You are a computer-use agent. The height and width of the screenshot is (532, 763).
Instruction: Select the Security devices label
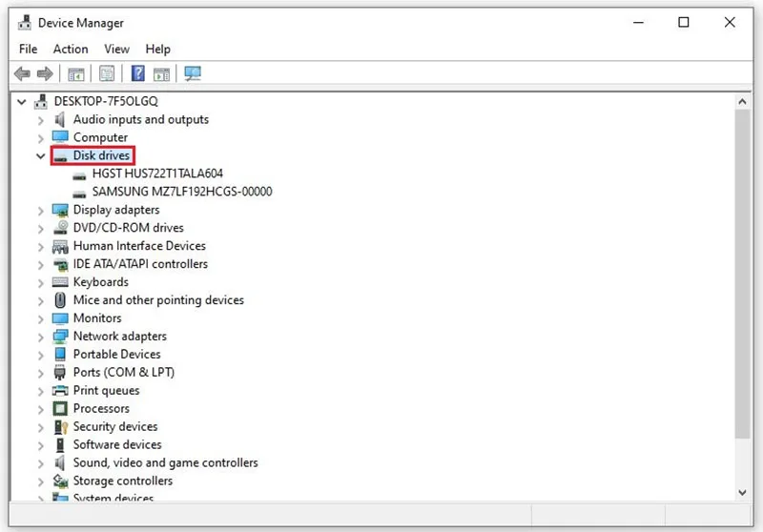click(x=115, y=426)
